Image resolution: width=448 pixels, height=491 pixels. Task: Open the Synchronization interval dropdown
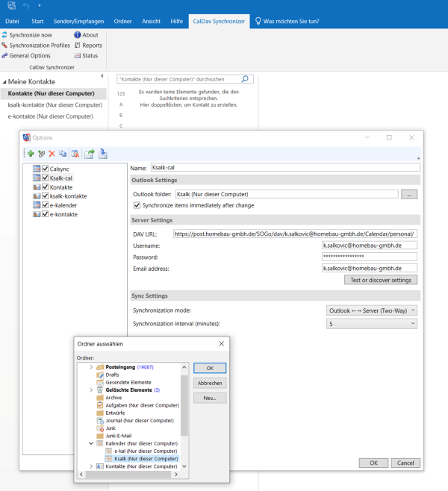click(371, 324)
